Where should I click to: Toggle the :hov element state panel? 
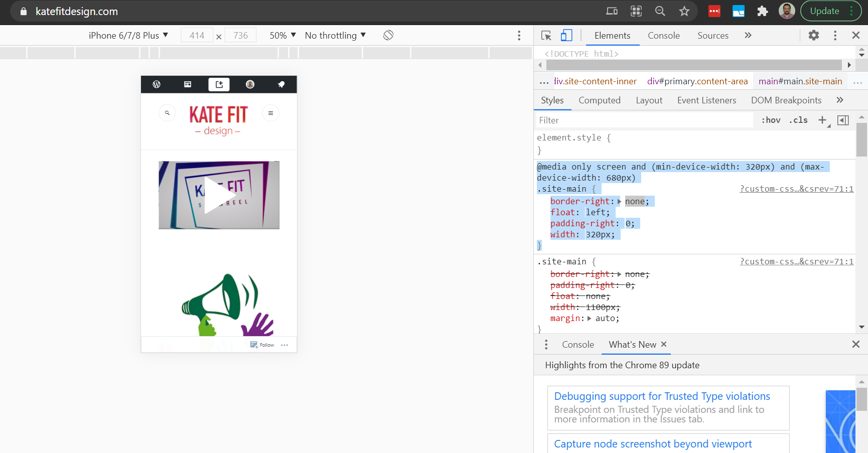771,120
